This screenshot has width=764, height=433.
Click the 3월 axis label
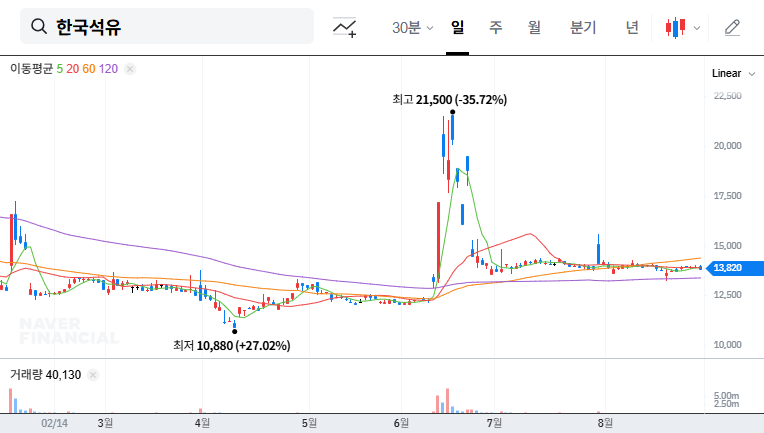pyautogui.click(x=105, y=423)
